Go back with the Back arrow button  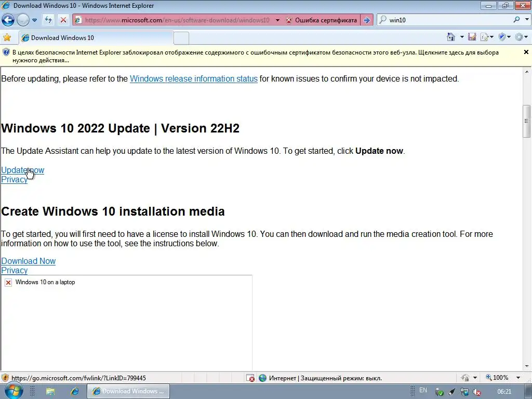tap(8, 20)
